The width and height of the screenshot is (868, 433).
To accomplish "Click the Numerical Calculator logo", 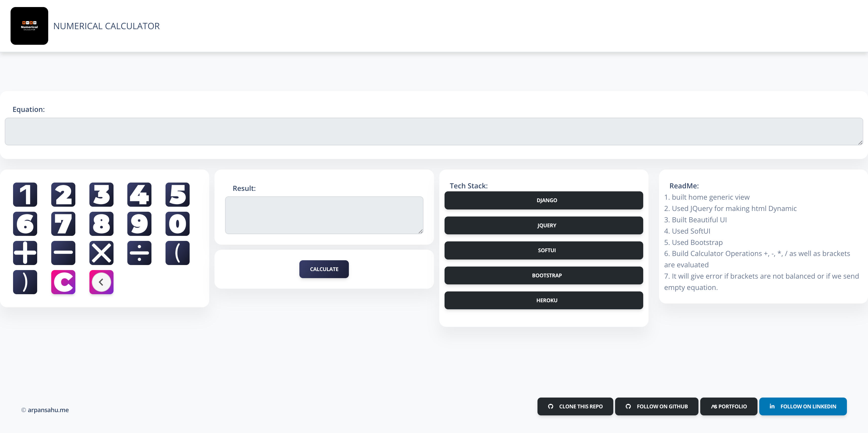I will (x=29, y=26).
